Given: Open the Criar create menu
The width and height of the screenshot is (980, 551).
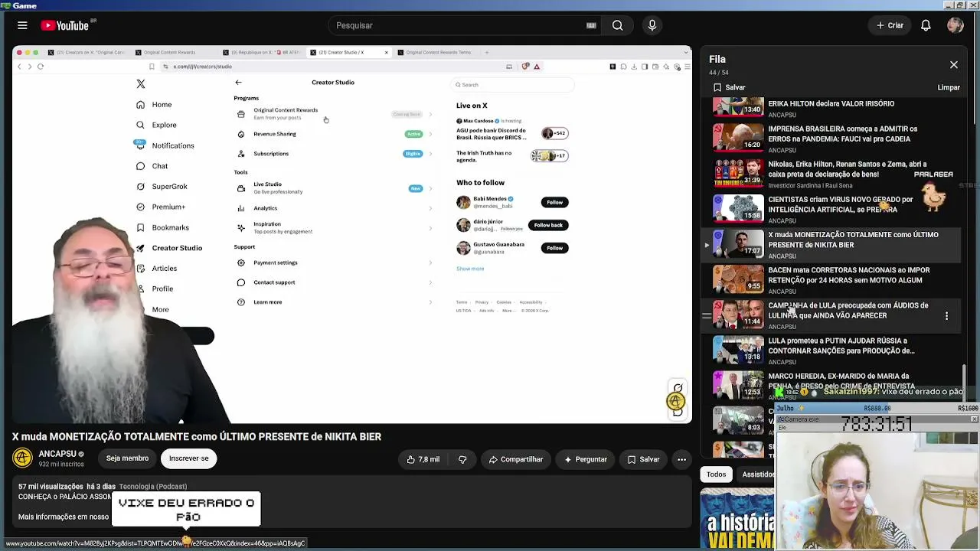Looking at the screenshot, I should (x=890, y=25).
